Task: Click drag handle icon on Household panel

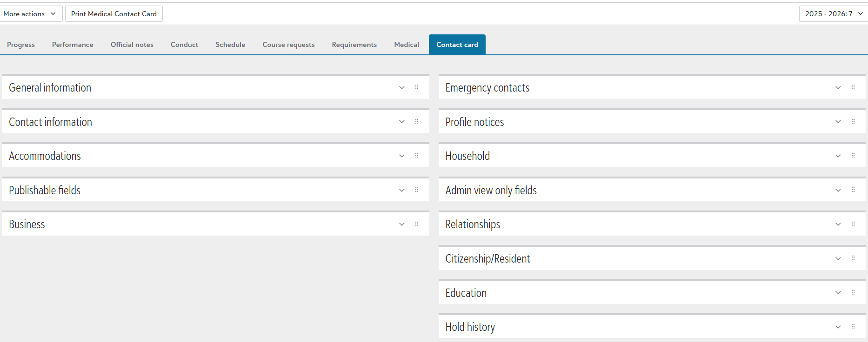Action: (x=853, y=156)
